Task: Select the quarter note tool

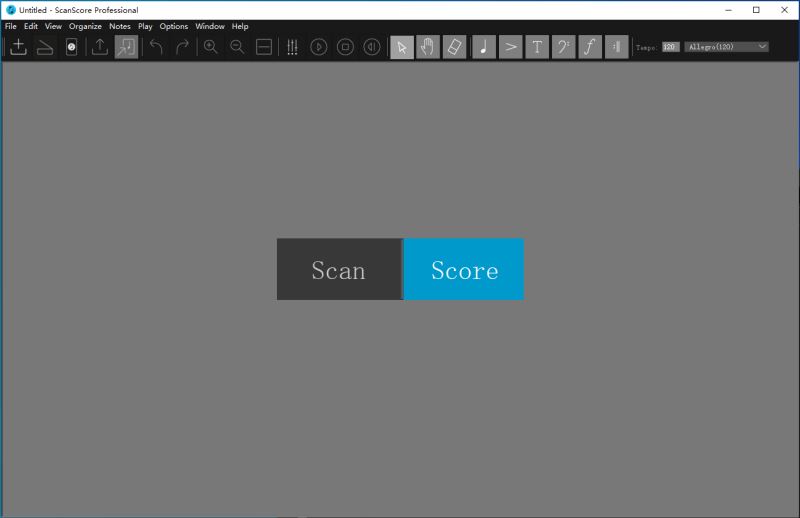Action: tap(484, 47)
